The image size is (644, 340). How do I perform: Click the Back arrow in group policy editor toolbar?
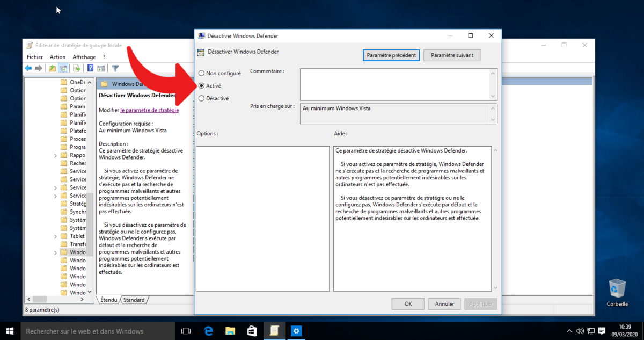[28, 68]
